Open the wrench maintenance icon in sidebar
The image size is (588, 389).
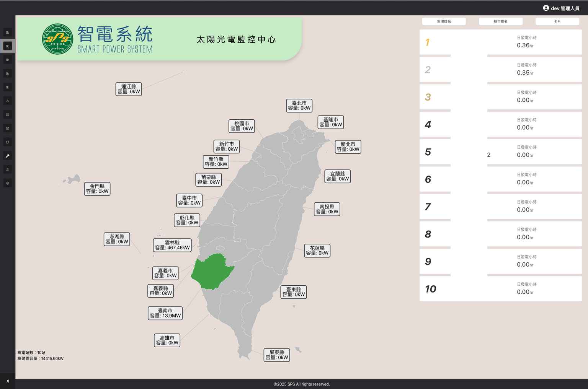(x=8, y=156)
